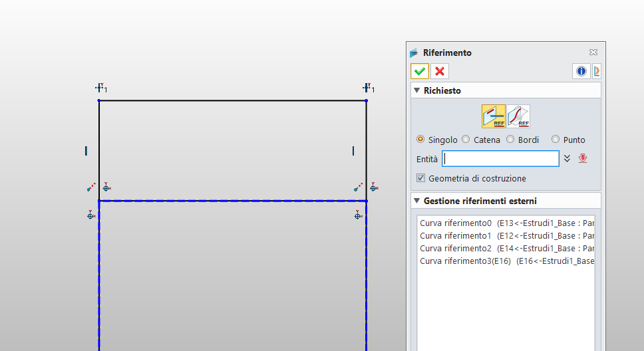Uncheck Geometria di costruzione checkbox
The width and height of the screenshot is (644, 351).
pyautogui.click(x=420, y=178)
